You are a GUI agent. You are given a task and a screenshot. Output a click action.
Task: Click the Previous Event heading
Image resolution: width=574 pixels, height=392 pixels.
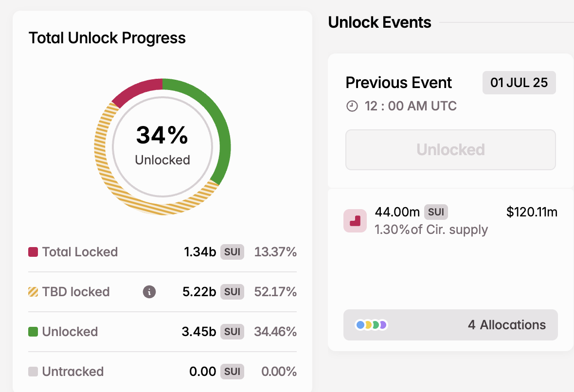click(x=399, y=83)
